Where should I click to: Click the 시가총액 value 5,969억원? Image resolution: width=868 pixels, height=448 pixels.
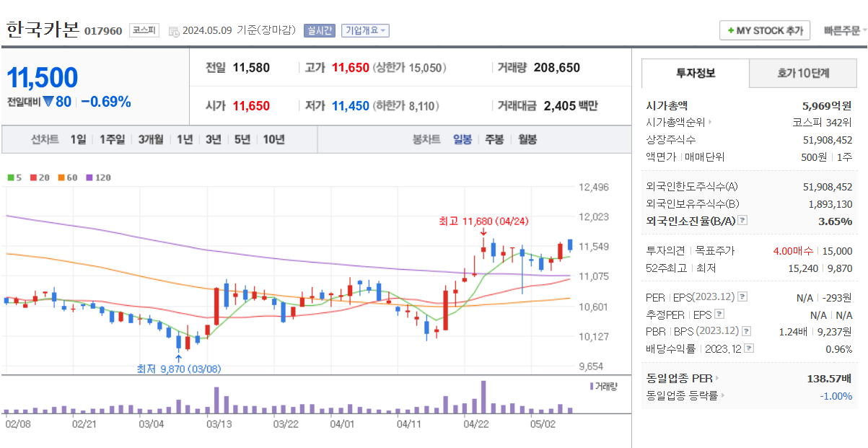coord(827,105)
